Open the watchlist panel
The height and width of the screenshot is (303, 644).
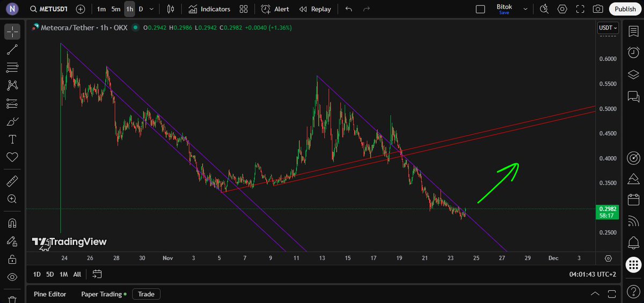coord(633,31)
